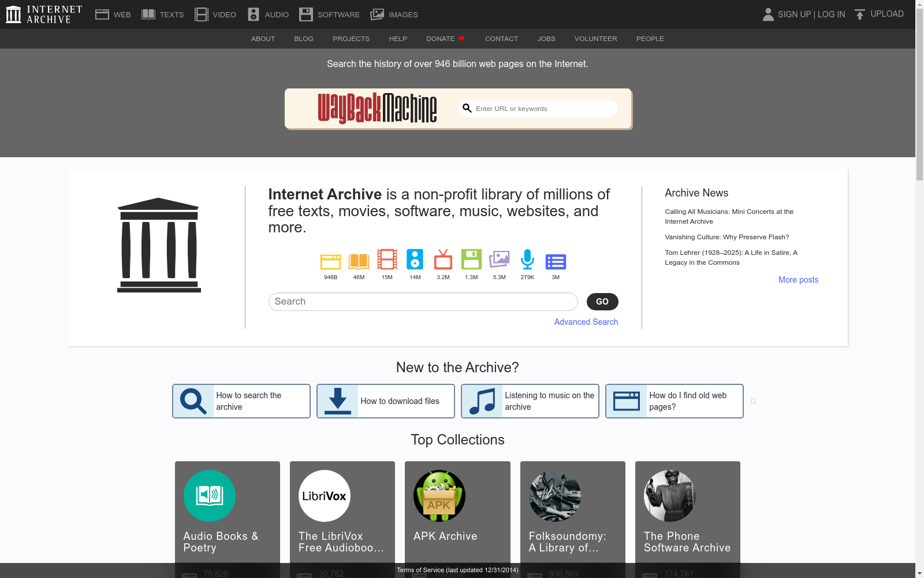Open the Audio Books & Poetry collection
924x578 pixels.
(x=228, y=520)
